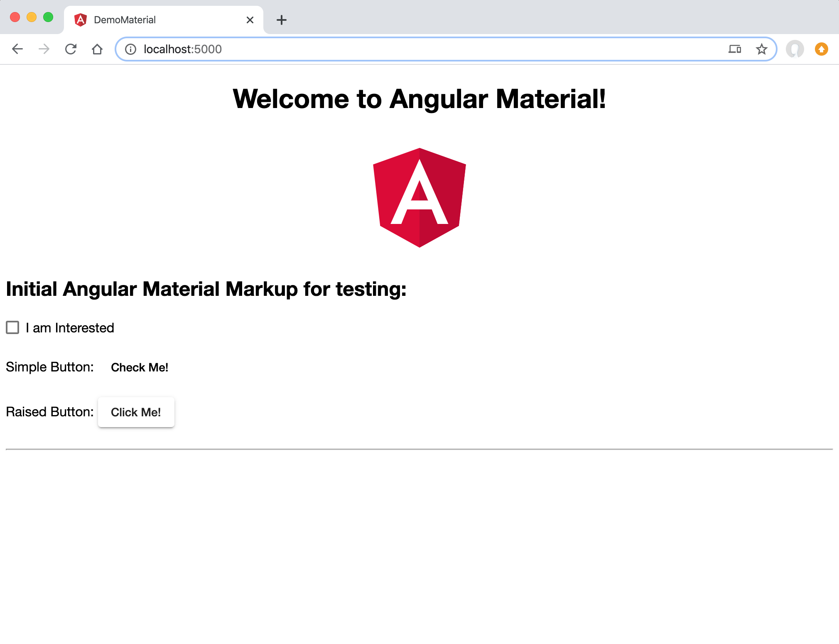Click the 'I am Interested' label text
Image resolution: width=839 pixels, height=644 pixels.
tap(70, 328)
